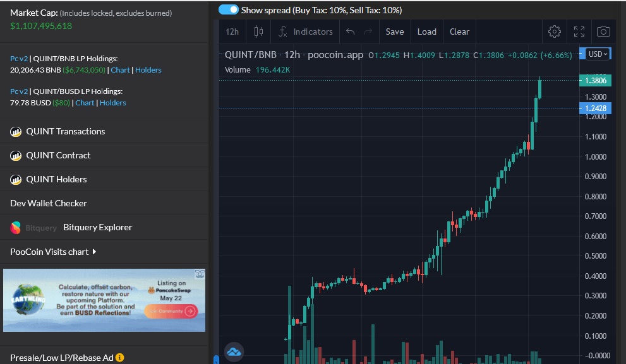Save the chart layout

click(395, 32)
